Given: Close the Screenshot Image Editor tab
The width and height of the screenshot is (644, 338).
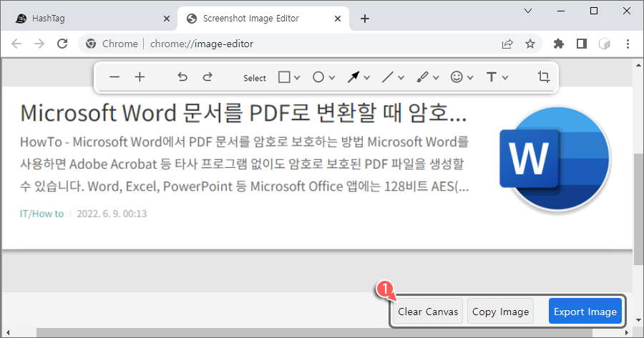Looking at the screenshot, I should click(x=338, y=19).
